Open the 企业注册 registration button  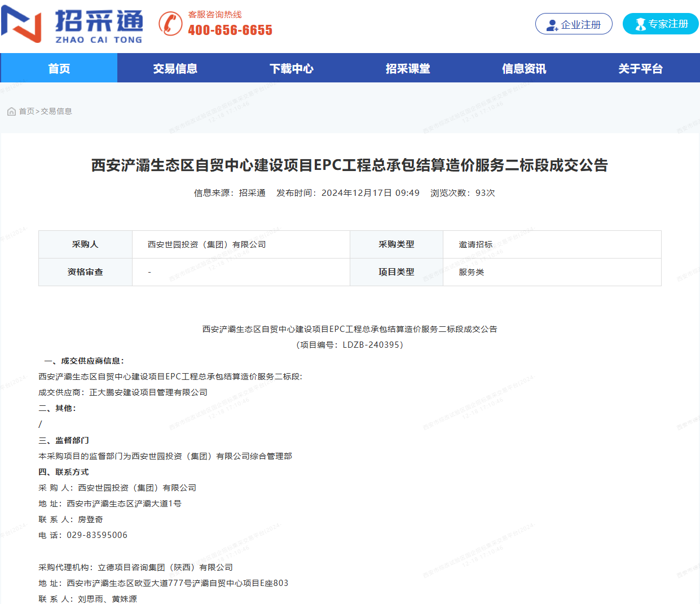(x=574, y=24)
